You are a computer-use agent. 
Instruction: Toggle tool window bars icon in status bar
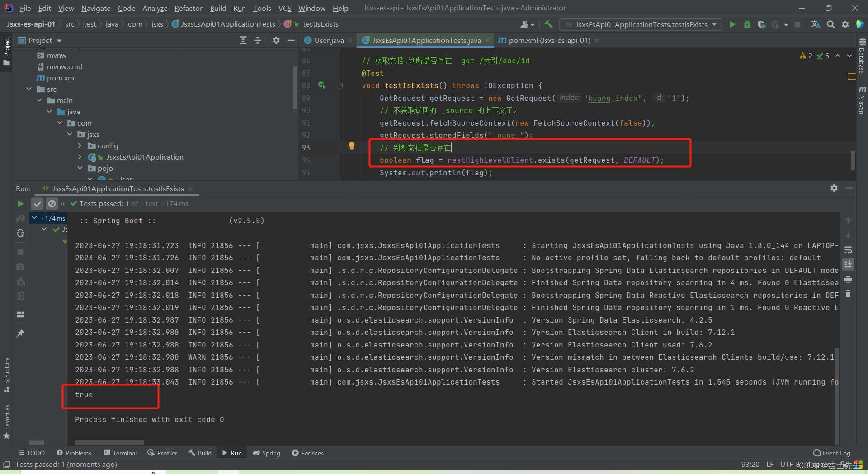point(7,465)
